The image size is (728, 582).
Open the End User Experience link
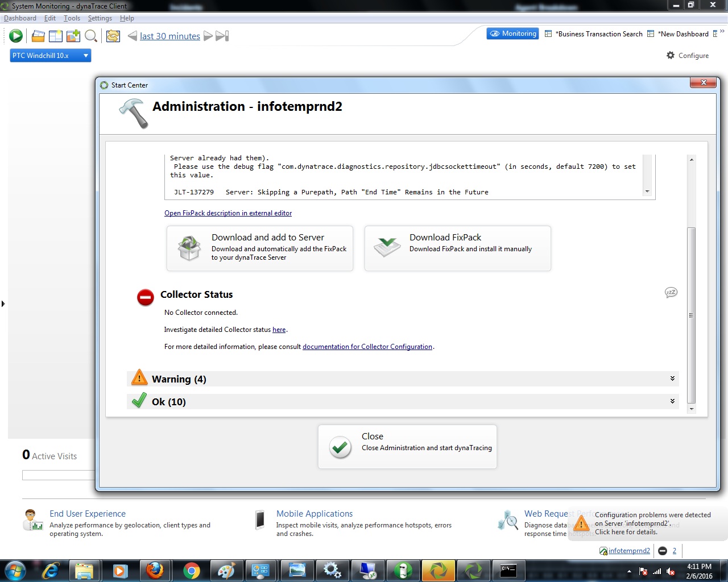pos(88,514)
